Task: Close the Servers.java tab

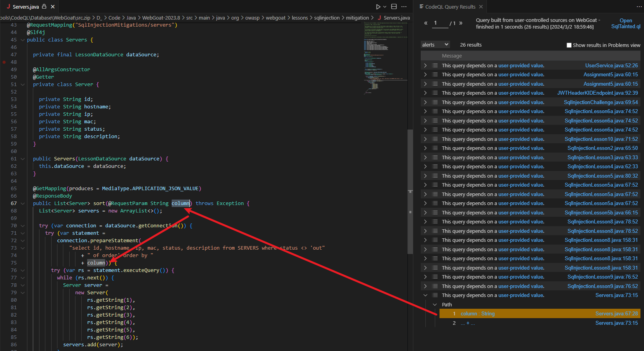Action: pos(53,7)
